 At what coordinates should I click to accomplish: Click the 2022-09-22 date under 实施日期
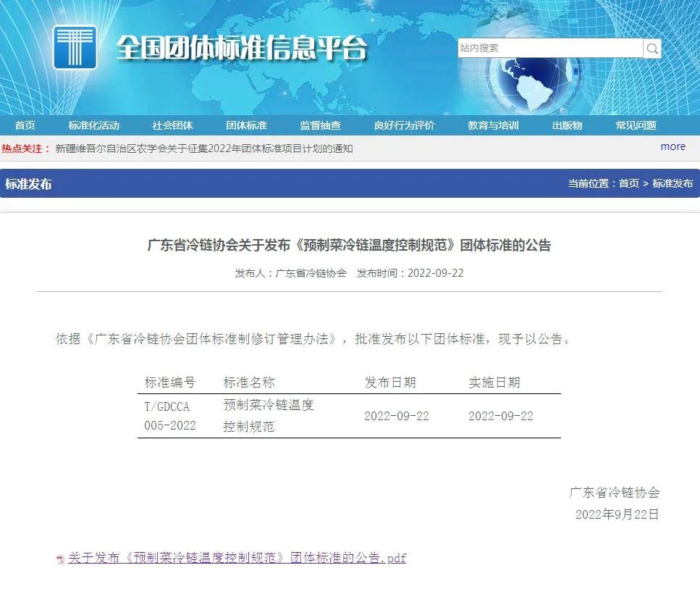[501, 417]
